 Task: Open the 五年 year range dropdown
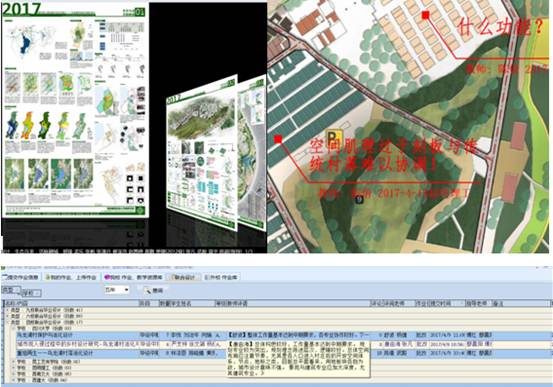click(x=117, y=290)
